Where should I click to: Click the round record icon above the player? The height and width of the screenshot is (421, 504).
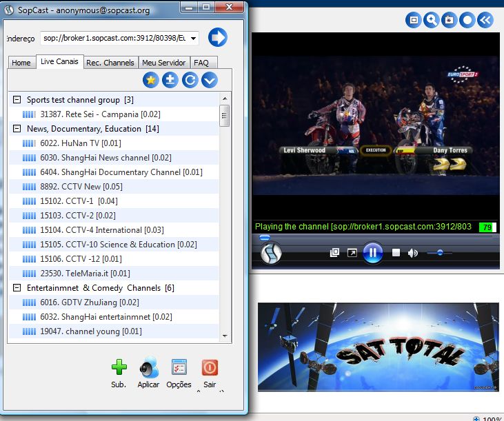coord(467,20)
